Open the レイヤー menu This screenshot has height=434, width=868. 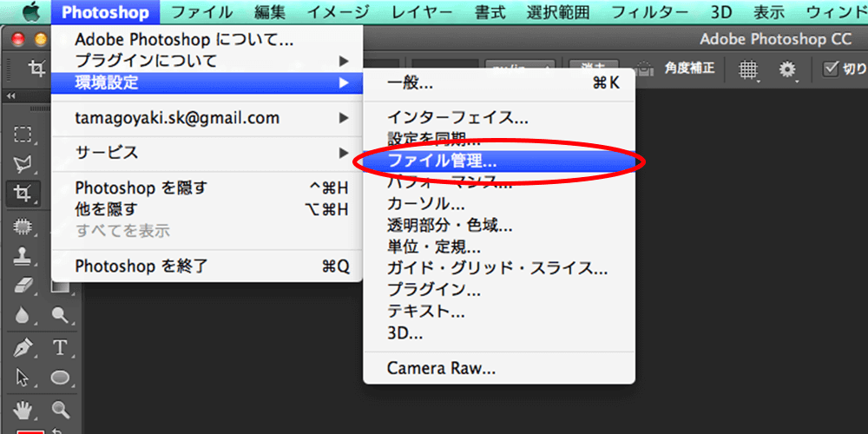[421, 11]
